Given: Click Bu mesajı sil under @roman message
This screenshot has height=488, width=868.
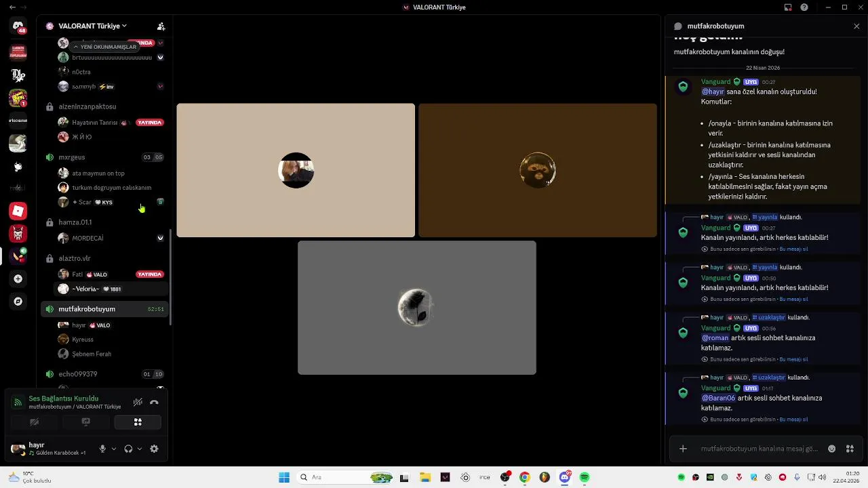Looking at the screenshot, I should pos(793,359).
